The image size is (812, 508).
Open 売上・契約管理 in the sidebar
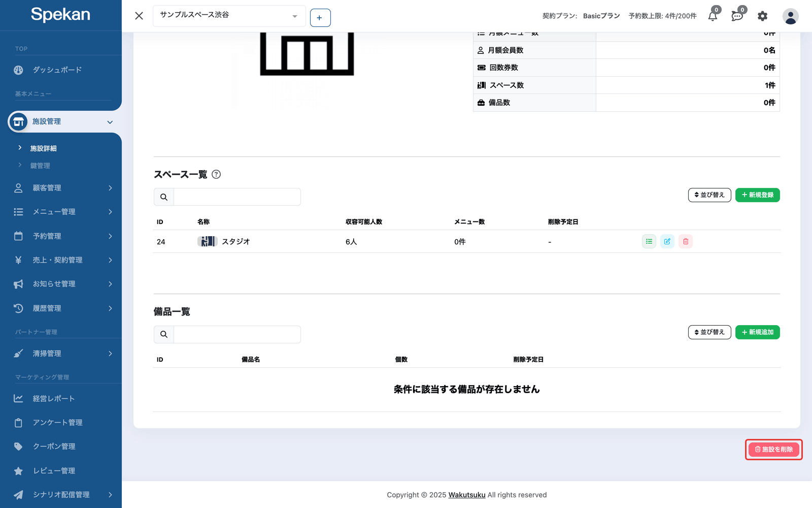click(x=58, y=260)
